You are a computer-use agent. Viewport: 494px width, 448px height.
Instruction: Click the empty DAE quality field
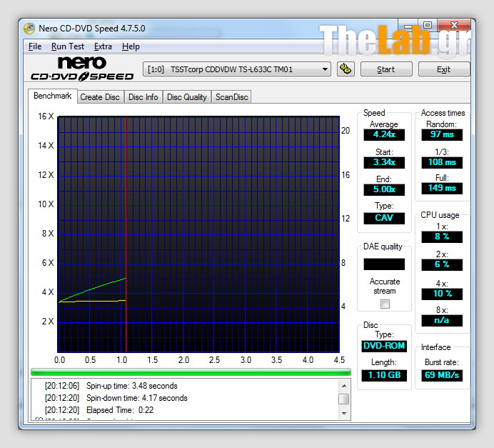pyautogui.click(x=384, y=264)
